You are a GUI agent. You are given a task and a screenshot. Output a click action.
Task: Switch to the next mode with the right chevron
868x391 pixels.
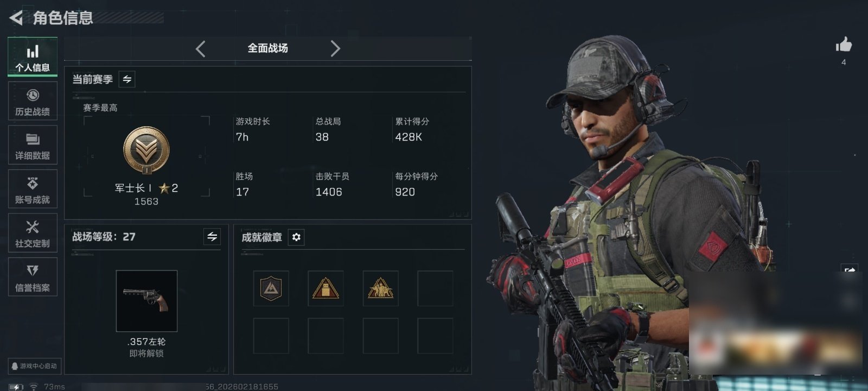coord(335,49)
